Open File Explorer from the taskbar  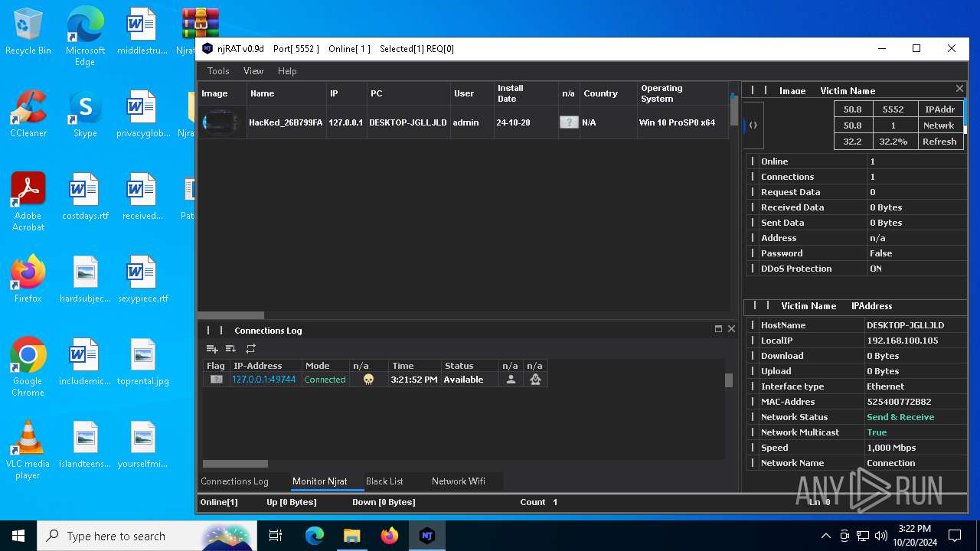point(351,536)
